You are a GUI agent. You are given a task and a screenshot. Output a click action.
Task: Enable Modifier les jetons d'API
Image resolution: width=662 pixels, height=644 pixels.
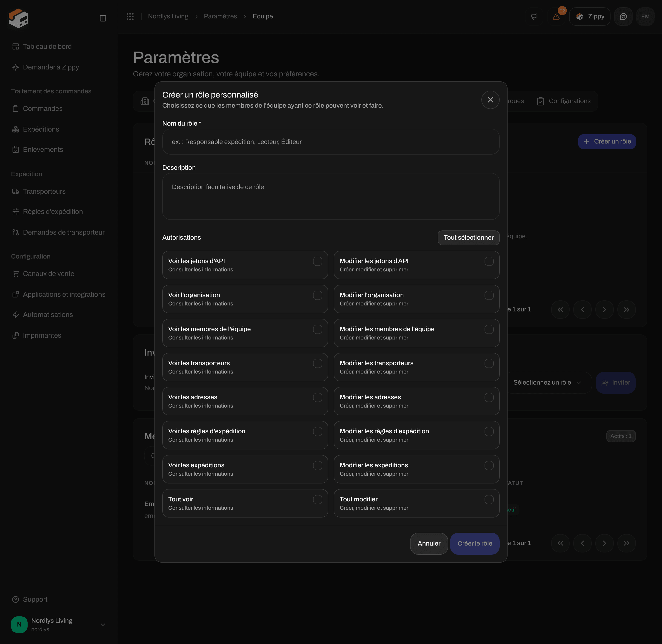click(x=489, y=261)
